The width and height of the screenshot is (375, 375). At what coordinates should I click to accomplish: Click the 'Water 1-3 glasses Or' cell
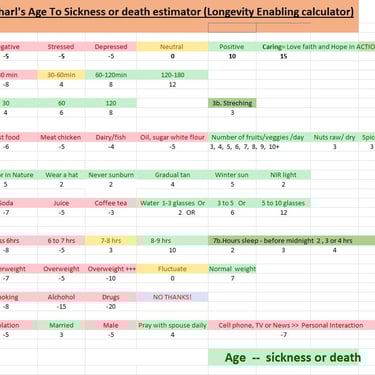pyautogui.click(x=172, y=203)
